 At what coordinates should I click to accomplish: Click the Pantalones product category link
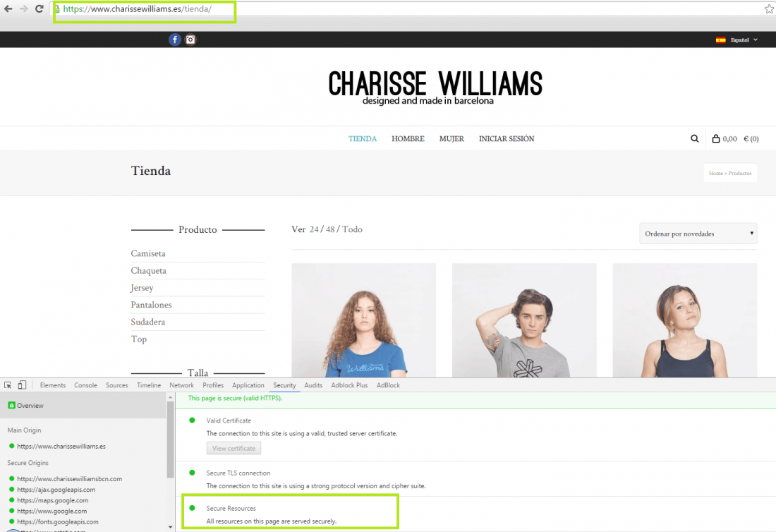click(151, 305)
